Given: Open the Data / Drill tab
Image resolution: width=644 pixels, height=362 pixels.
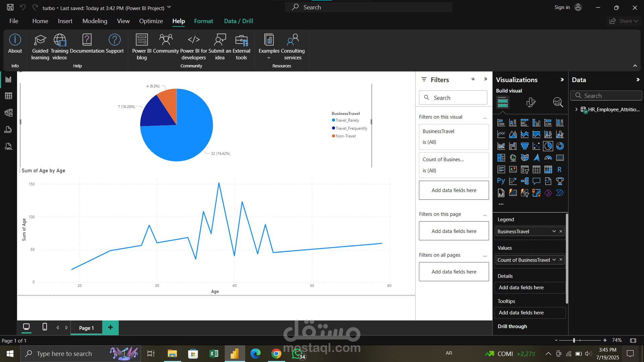Looking at the screenshot, I should click(238, 21).
